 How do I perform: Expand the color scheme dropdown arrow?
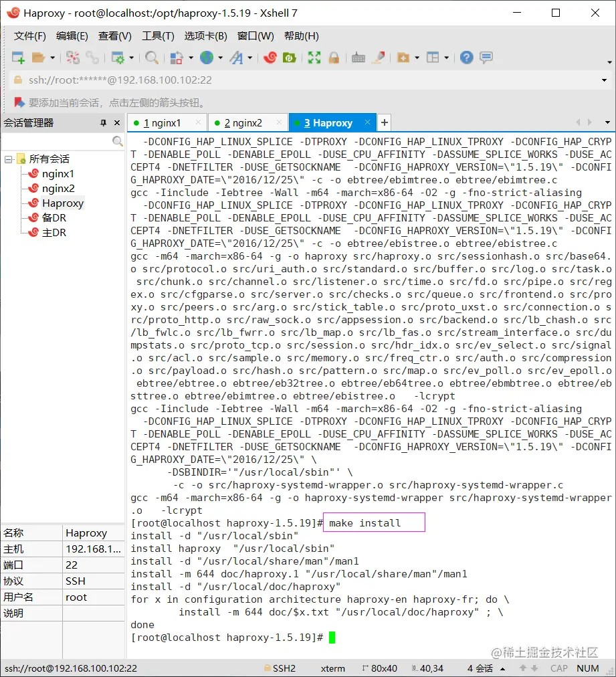click(x=191, y=58)
